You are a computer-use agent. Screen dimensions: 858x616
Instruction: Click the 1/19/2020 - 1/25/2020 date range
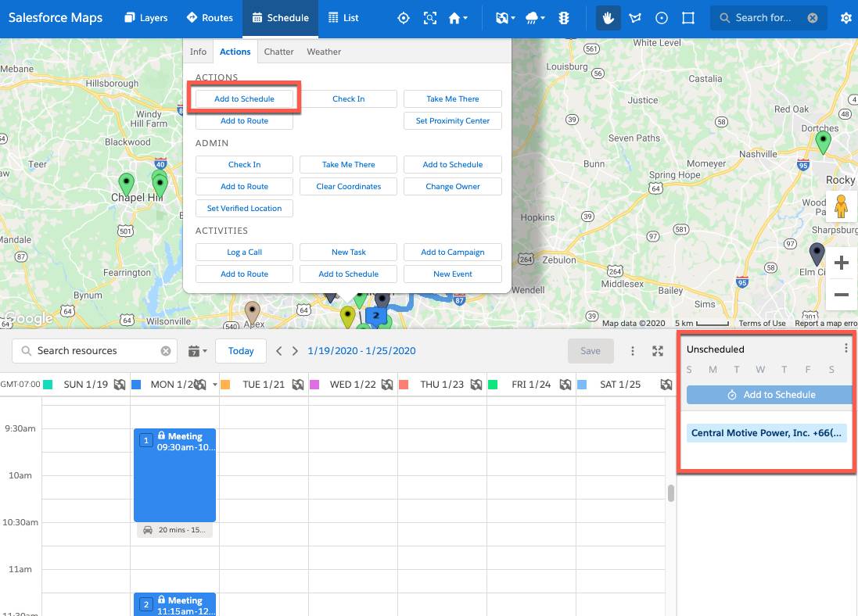pos(361,351)
